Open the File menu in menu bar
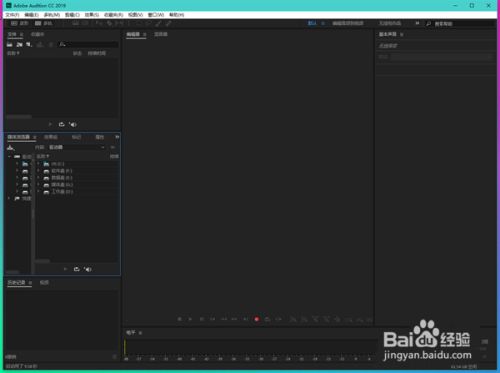Screen dimensions: 500x373 point(12,15)
